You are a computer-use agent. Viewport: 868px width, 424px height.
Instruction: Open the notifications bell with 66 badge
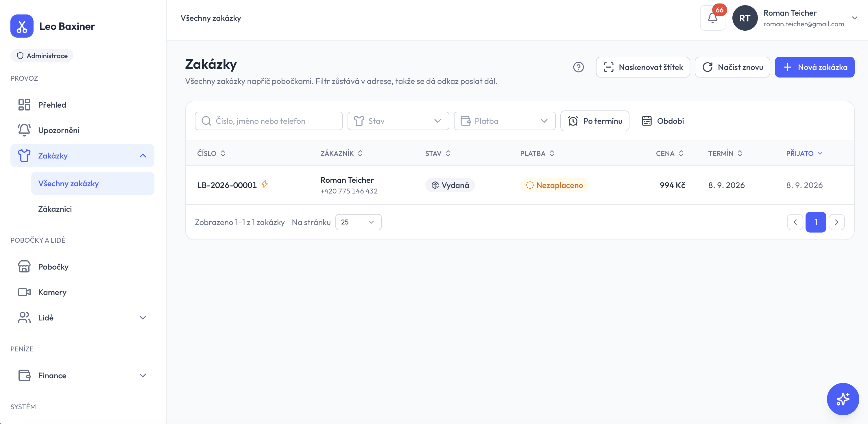click(712, 18)
